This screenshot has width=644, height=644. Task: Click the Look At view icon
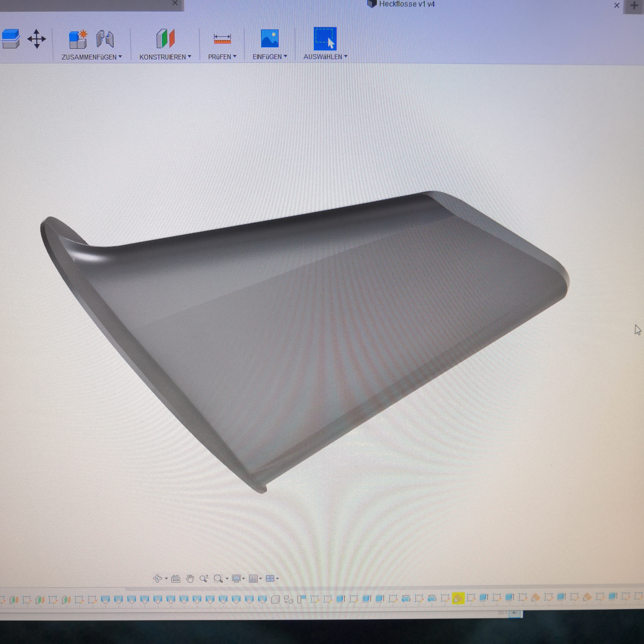pyautogui.click(x=176, y=579)
